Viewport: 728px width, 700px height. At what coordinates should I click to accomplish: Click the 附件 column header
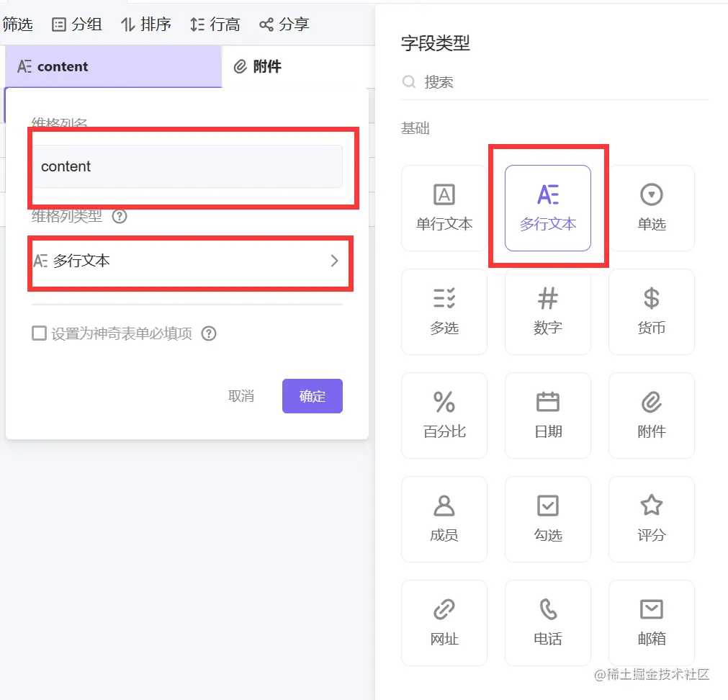299,66
